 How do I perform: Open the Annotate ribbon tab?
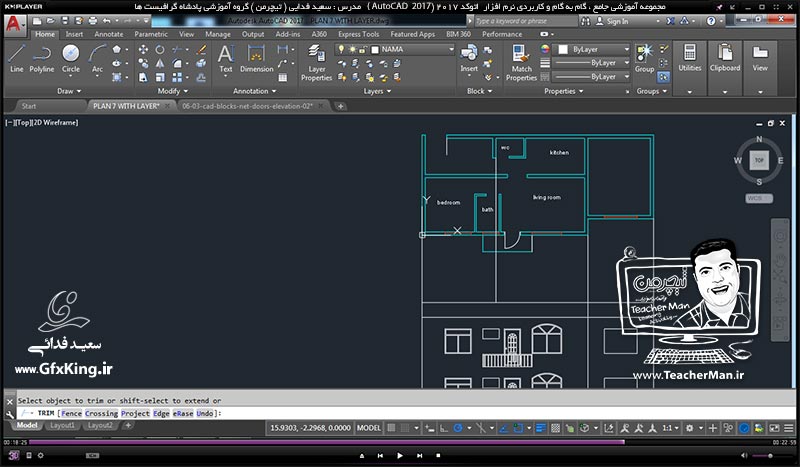tap(109, 34)
